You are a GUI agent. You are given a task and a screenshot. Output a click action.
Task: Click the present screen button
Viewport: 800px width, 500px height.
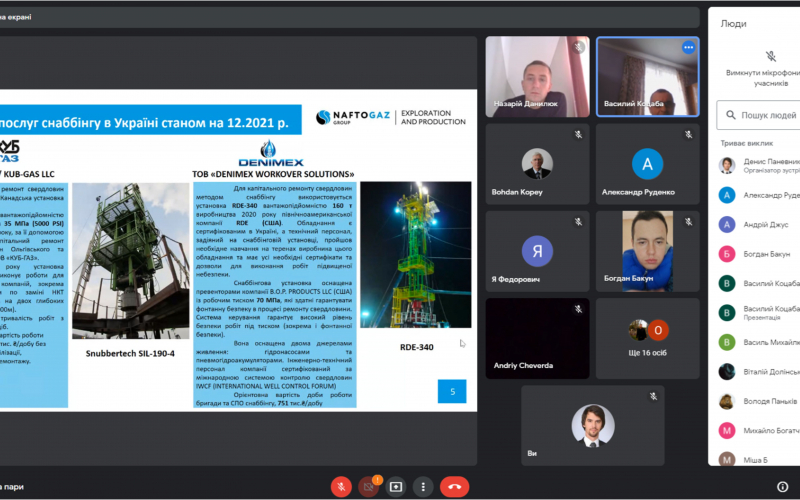pos(396,487)
